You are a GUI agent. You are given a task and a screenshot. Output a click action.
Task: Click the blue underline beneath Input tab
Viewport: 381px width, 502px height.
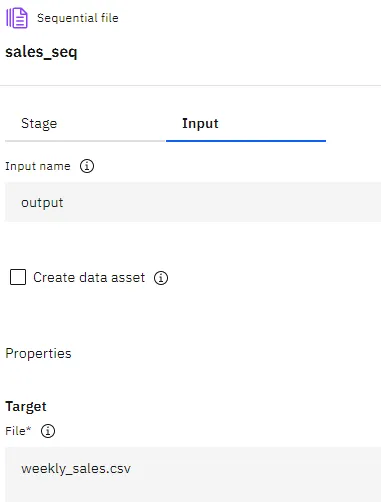(246, 141)
